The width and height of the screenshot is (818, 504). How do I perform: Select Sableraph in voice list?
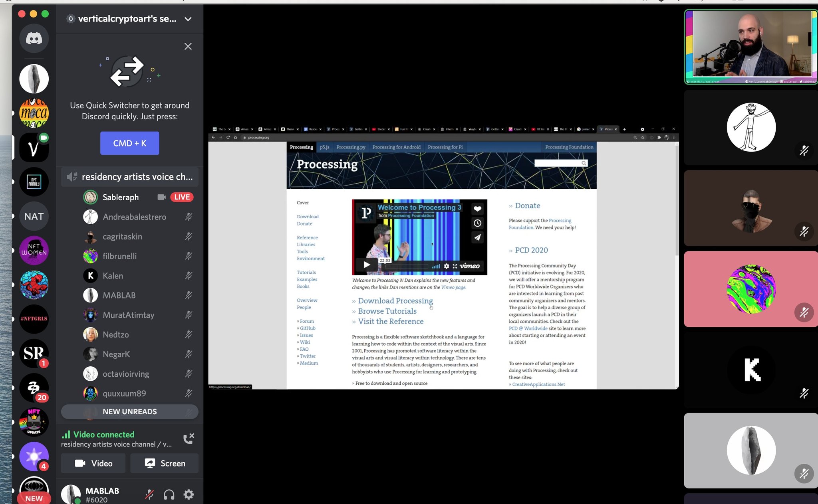tap(121, 197)
